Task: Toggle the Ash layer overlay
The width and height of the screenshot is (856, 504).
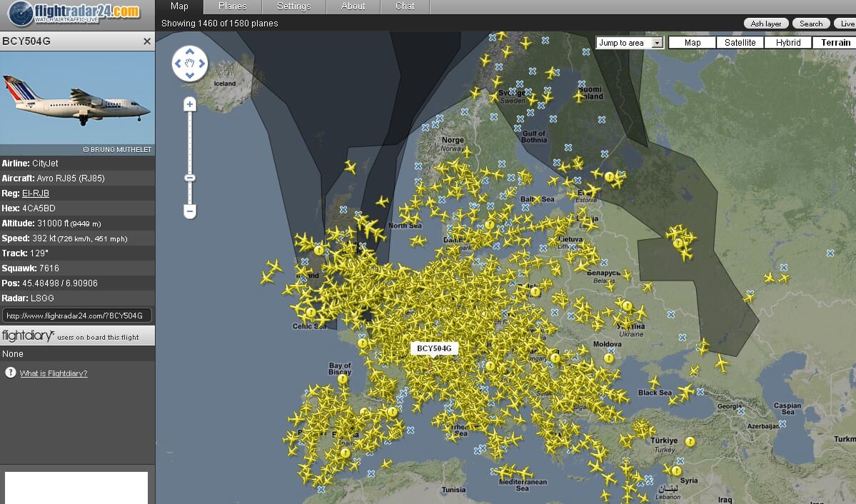Action: tap(766, 24)
